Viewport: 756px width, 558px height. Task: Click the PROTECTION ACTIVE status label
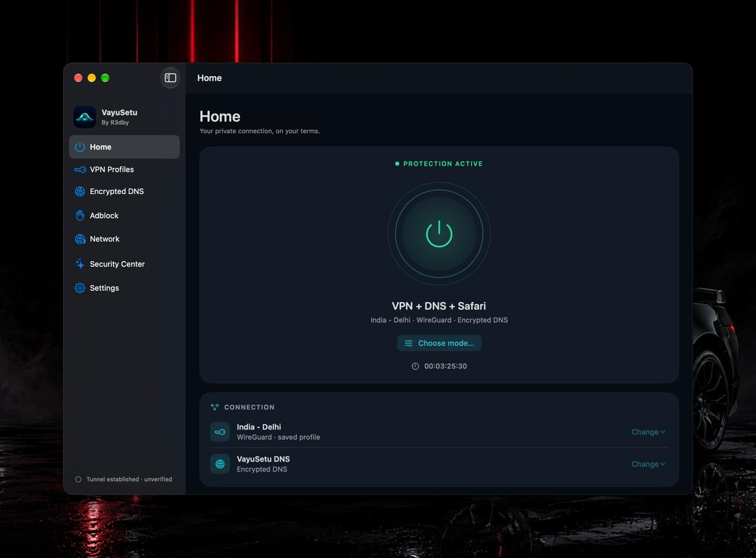(x=439, y=164)
